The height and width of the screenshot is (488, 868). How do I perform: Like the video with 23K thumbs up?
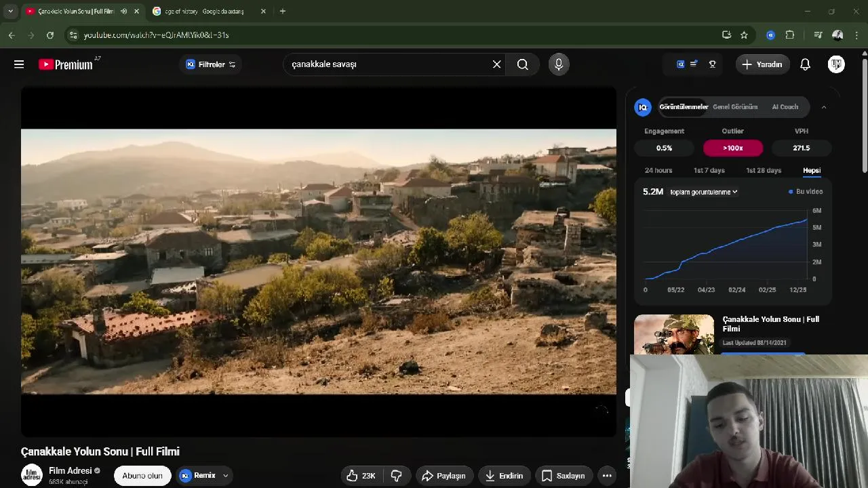coord(362,476)
